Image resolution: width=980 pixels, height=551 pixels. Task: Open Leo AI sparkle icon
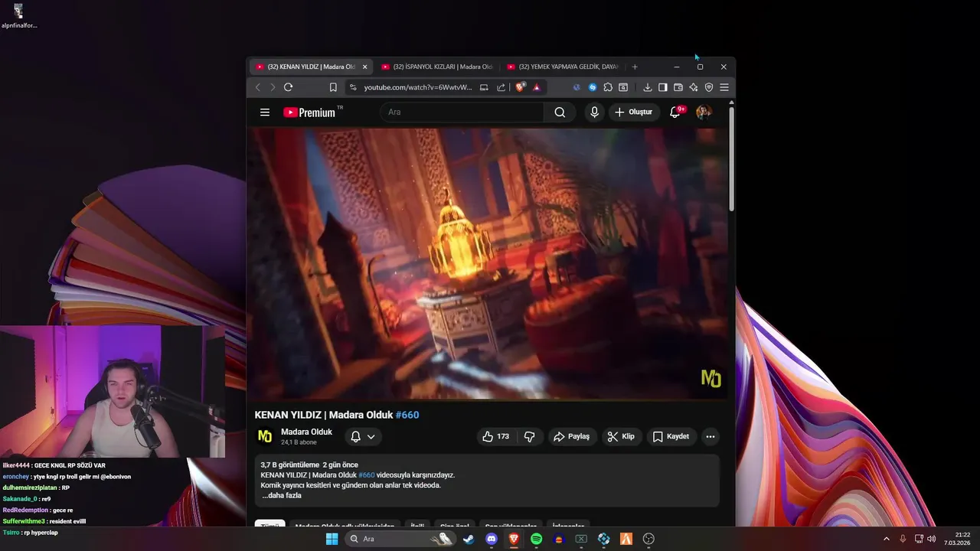[693, 87]
